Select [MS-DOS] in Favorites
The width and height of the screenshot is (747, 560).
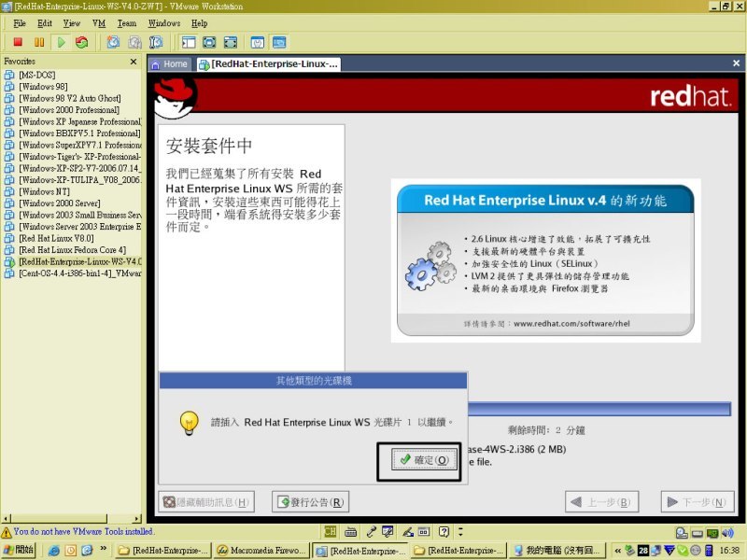[x=37, y=75]
